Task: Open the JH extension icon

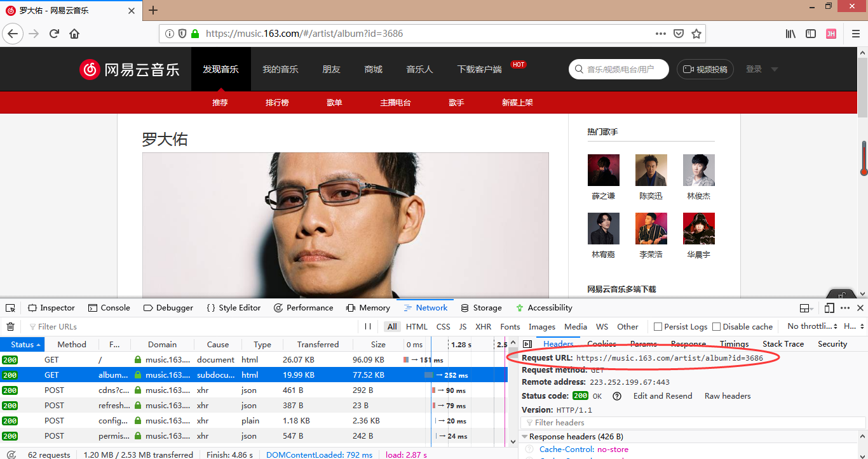Action: 831,34
